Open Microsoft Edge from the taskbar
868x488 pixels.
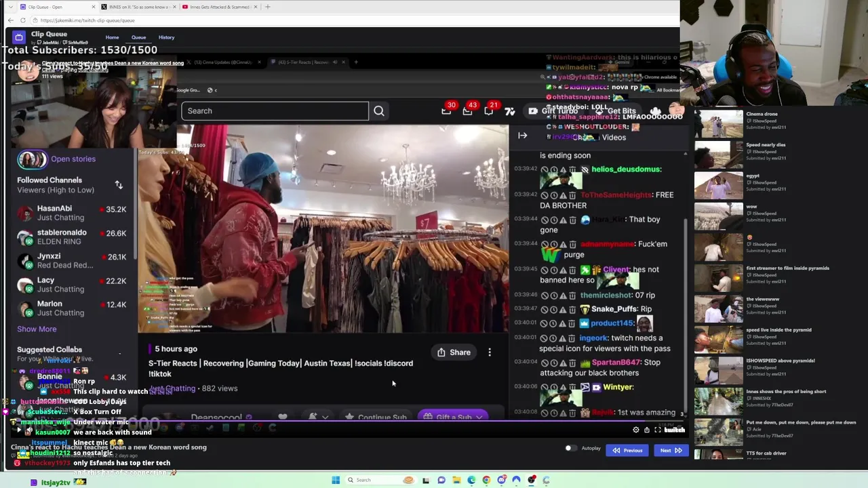(471, 480)
